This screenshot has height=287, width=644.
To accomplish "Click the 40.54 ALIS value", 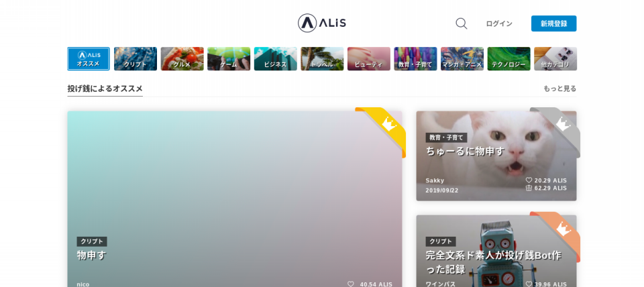I will click(376, 284).
